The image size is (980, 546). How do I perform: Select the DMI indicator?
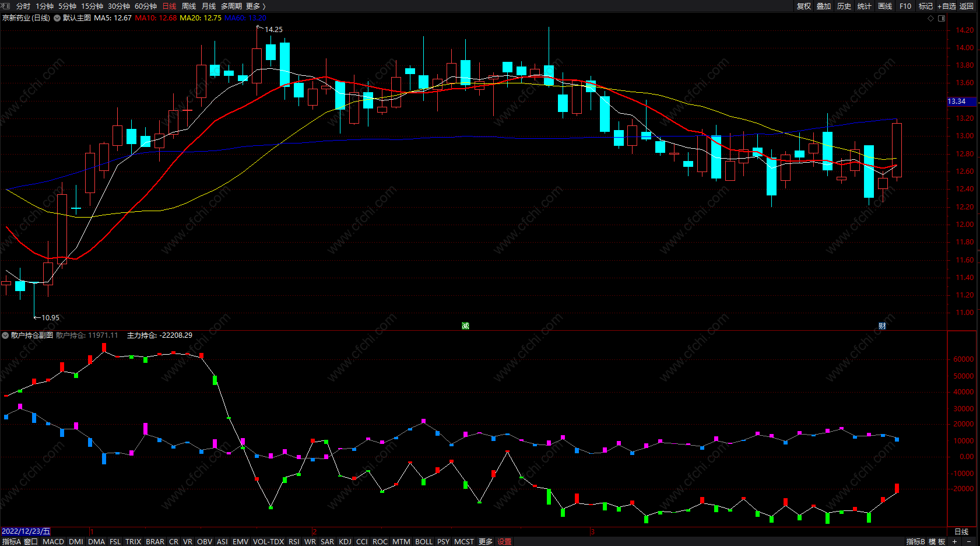pyautogui.click(x=76, y=542)
